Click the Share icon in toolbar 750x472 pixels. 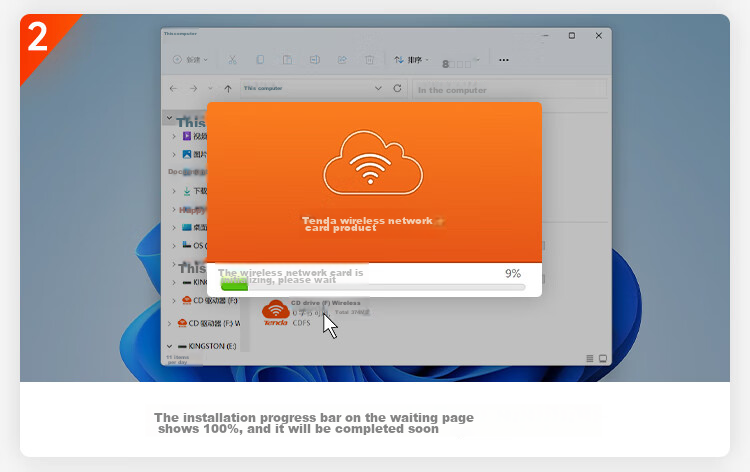342,60
